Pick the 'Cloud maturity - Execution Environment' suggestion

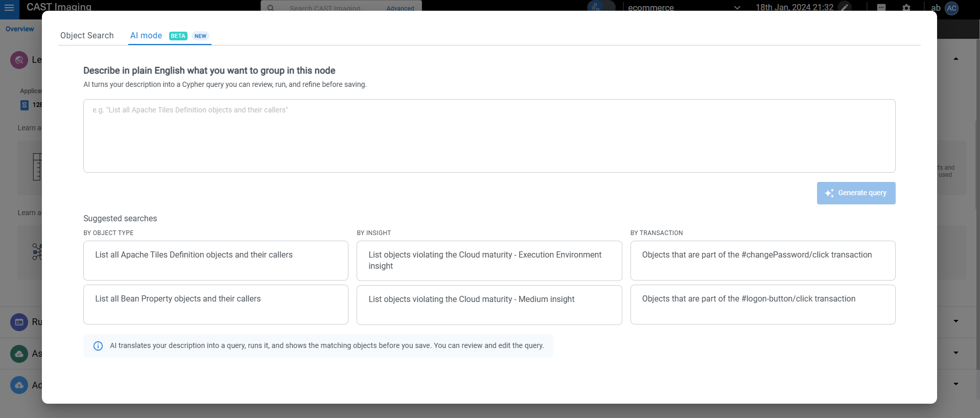[x=489, y=261]
